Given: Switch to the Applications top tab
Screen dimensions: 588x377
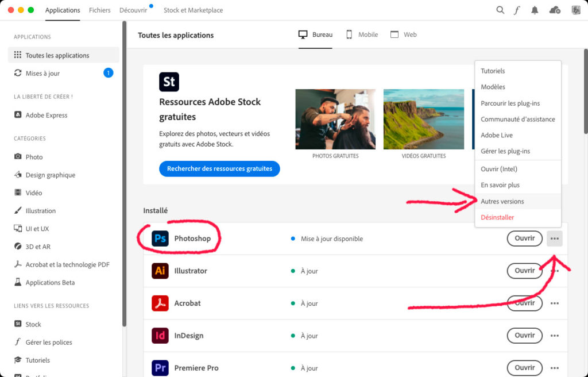Looking at the screenshot, I should [63, 10].
